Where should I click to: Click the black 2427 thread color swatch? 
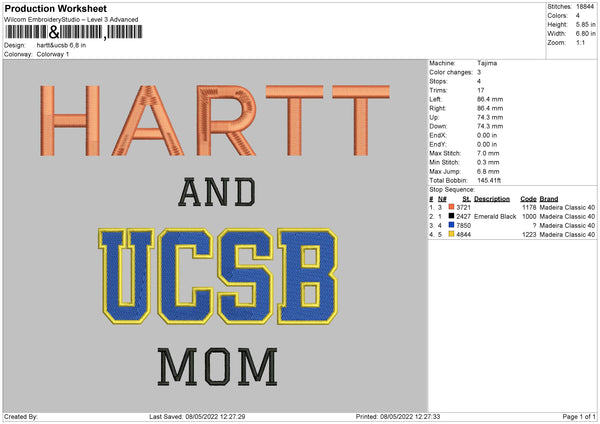click(x=452, y=216)
